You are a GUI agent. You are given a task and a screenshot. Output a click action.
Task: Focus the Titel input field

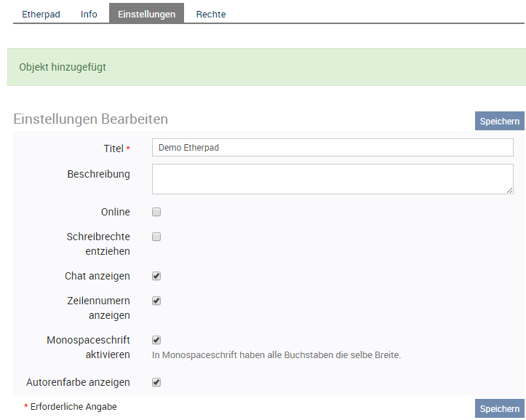[x=332, y=148]
